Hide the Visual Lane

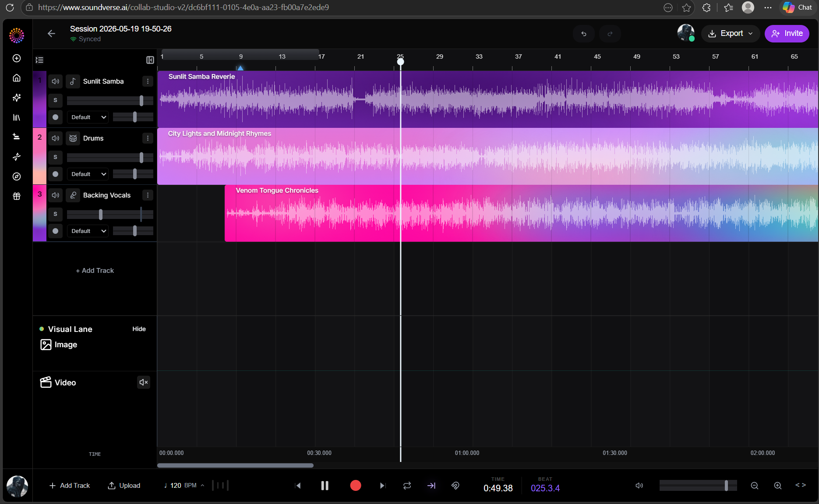[139, 329]
